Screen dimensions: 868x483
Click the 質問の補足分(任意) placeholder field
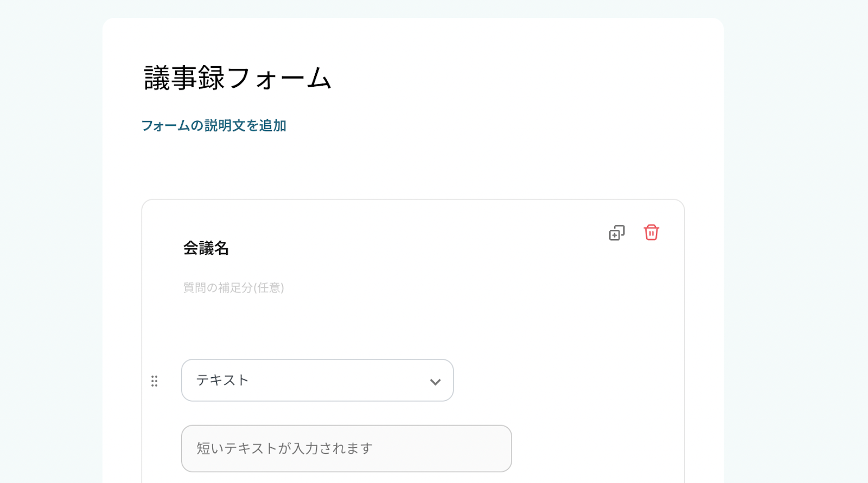point(234,287)
